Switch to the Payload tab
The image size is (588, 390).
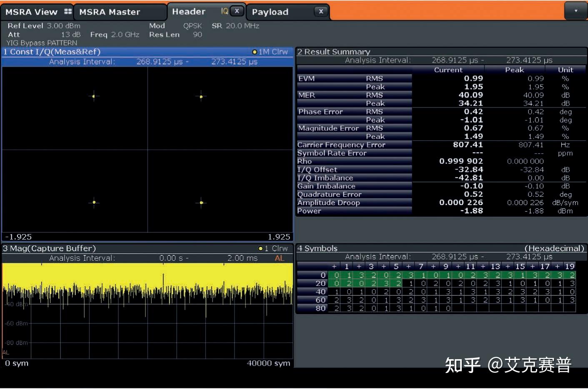[270, 12]
